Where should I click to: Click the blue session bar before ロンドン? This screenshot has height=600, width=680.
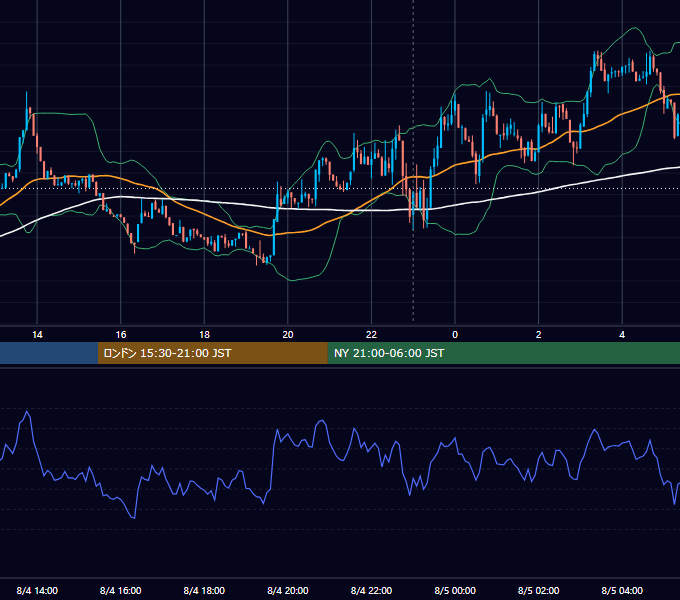[x=49, y=353]
